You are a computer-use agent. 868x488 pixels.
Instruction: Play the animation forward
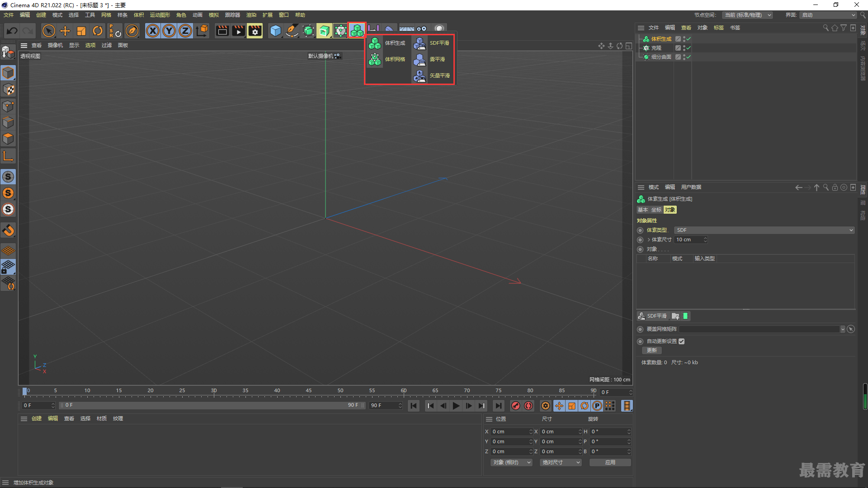[456, 406]
